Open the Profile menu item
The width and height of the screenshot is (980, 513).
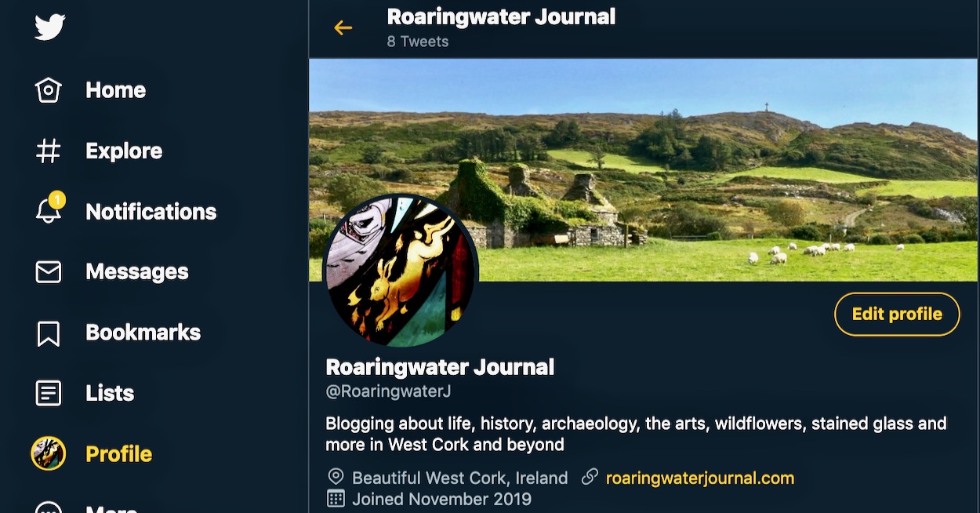point(118,453)
